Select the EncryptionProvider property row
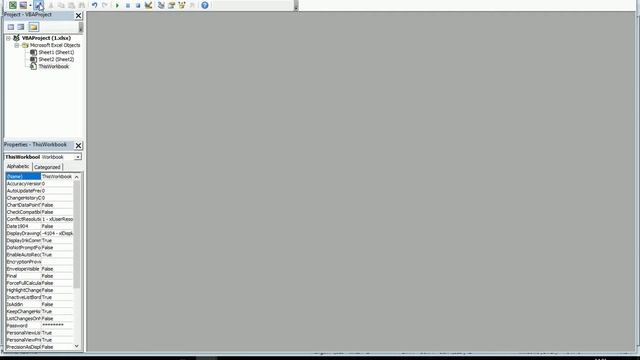 40,262
